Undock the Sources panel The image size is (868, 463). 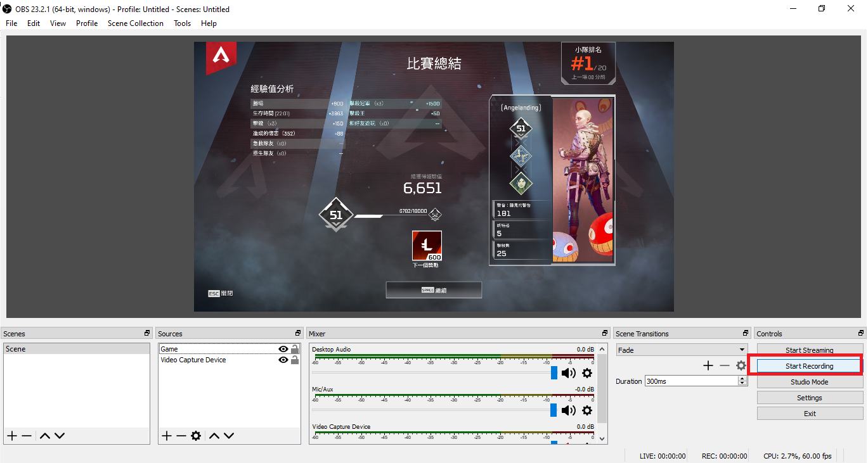point(298,333)
